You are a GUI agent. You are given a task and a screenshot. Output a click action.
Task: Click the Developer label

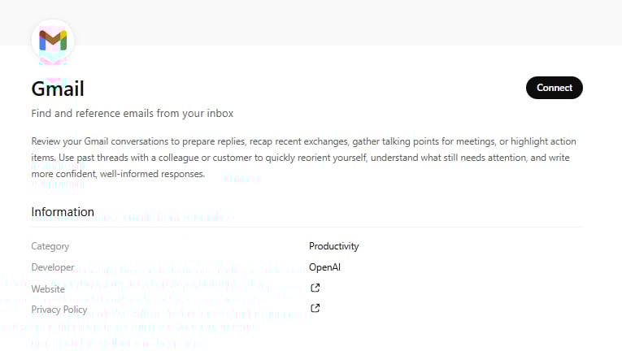(52, 267)
